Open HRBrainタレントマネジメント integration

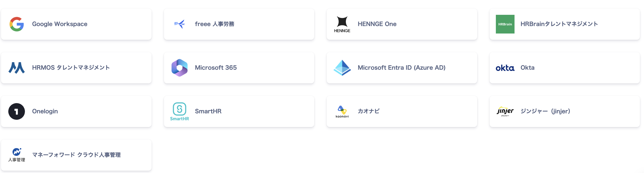559,24
